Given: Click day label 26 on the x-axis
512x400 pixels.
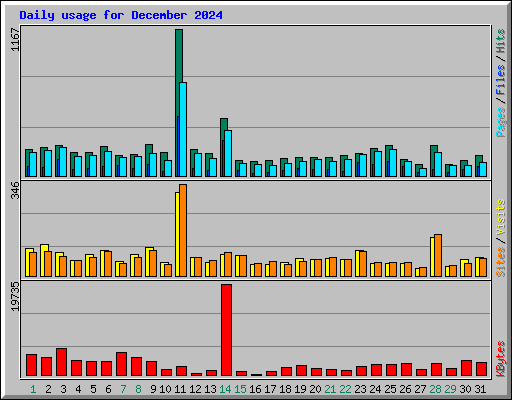Looking at the screenshot, I should click(405, 389).
